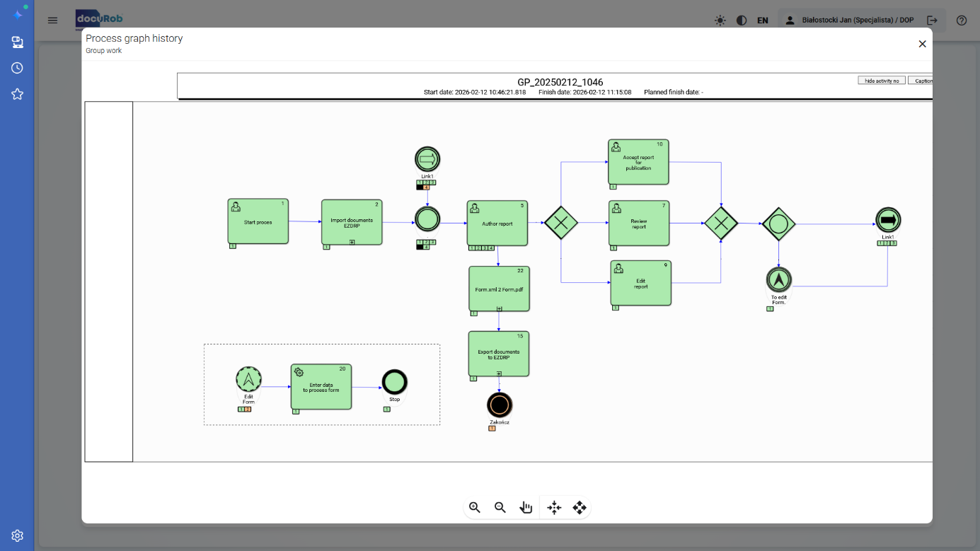Click the processes icon in the sidebar
The height and width of the screenshot is (551, 980).
[x=17, y=42]
